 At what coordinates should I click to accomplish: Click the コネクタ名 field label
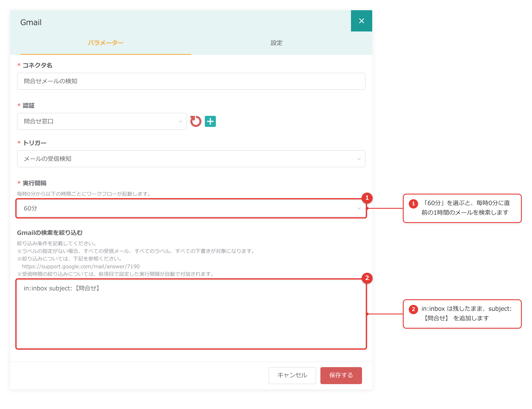(37, 65)
